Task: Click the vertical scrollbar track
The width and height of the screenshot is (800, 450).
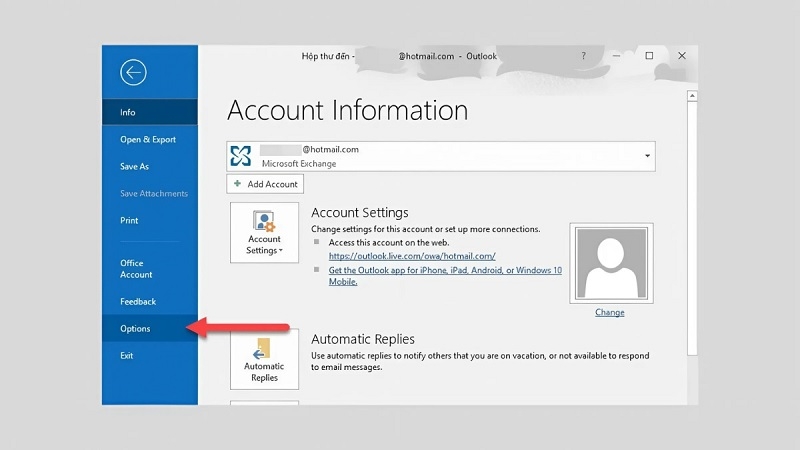Action: [x=692, y=250]
